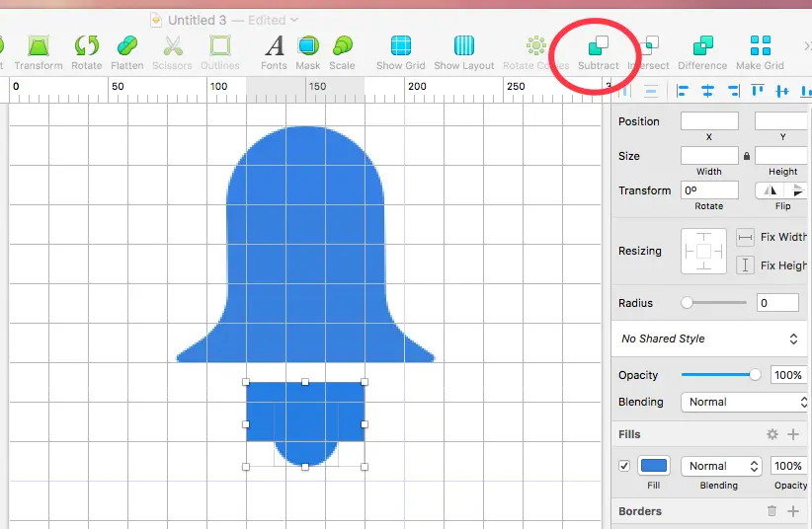The width and height of the screenshot is (812, 529).
Task: Open the blue fill color swatch
Action: pos(654,466)
